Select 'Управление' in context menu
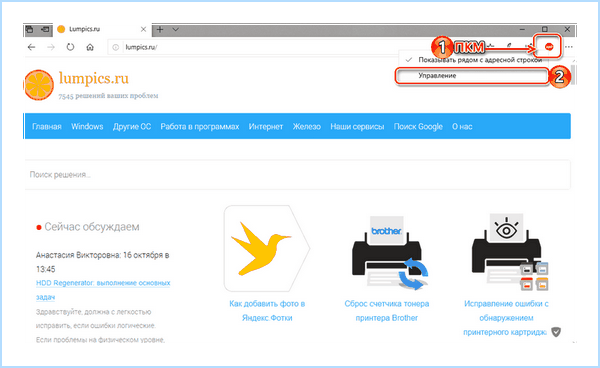 pos(472,76)
